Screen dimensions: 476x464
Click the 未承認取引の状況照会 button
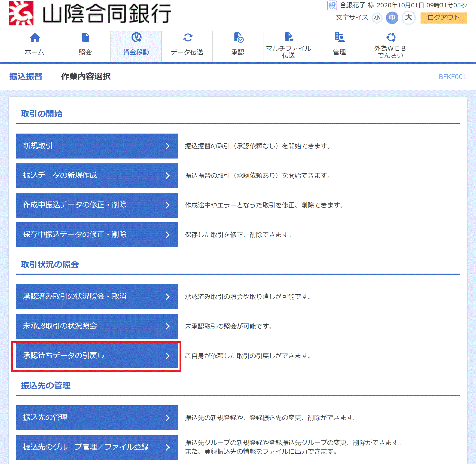pyautogui.click(x=97, y=326)
